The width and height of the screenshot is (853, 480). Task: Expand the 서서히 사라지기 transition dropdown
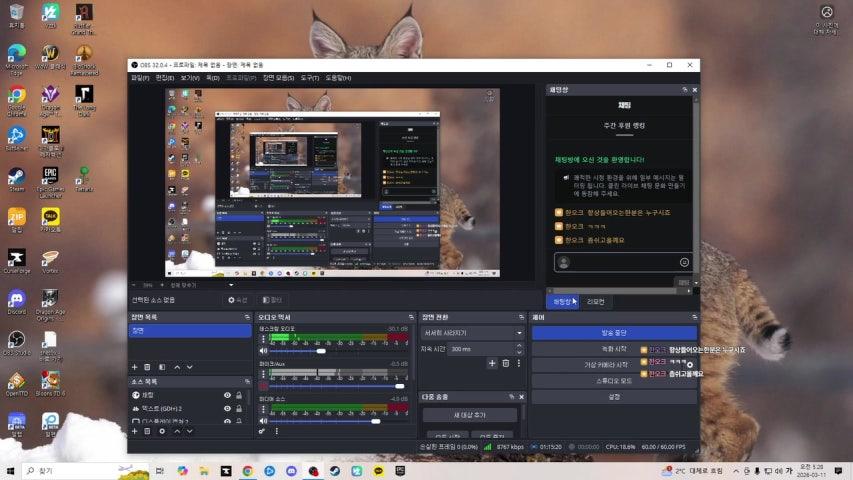point(472,332)
